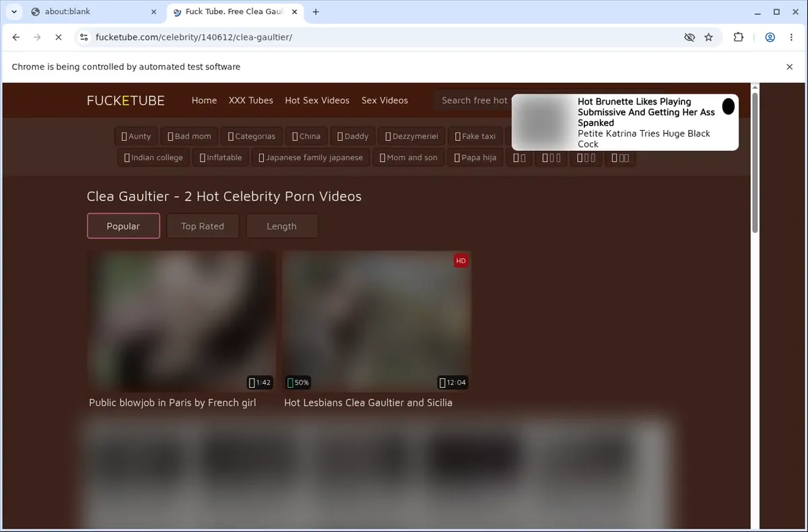Image resolution: width=808 pixels, height=532 pixels.
Task: Open the Chrome profile icon
Action: (x=770, y=38)
